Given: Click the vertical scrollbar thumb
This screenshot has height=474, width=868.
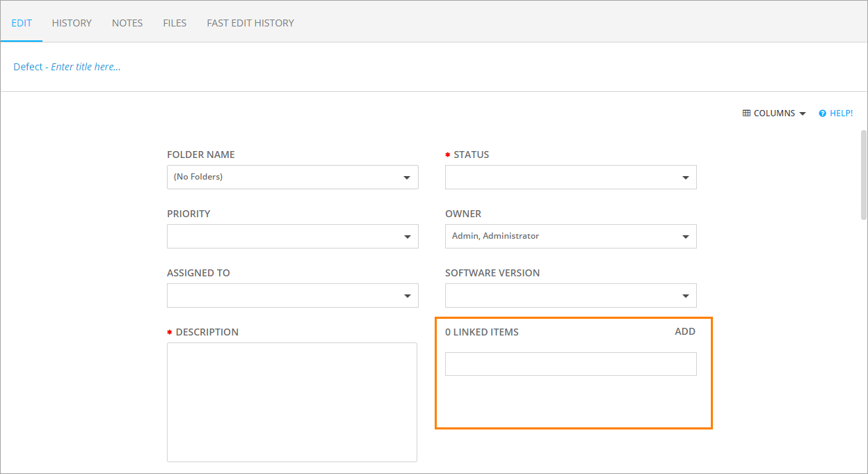Looking at the screenshot, I should point(864,175).
